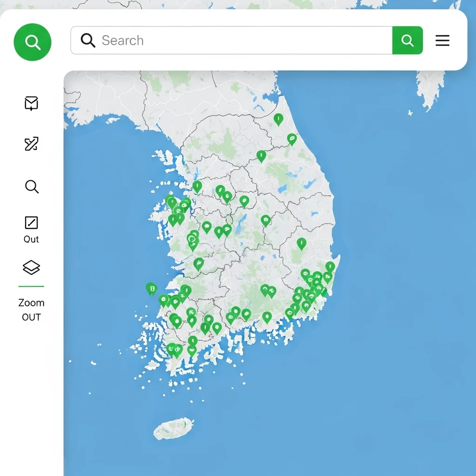Click the square icon above the Out label

(x=31, y=223)
